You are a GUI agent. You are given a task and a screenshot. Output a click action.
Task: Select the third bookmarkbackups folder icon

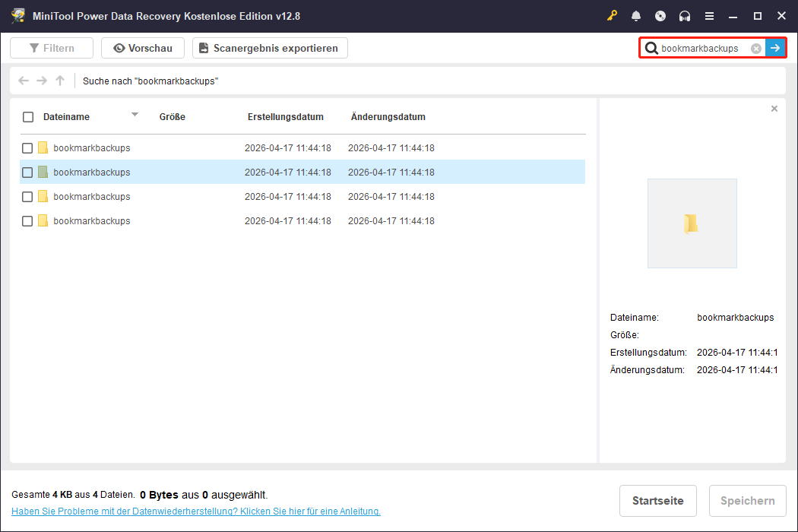coord(43,197)
